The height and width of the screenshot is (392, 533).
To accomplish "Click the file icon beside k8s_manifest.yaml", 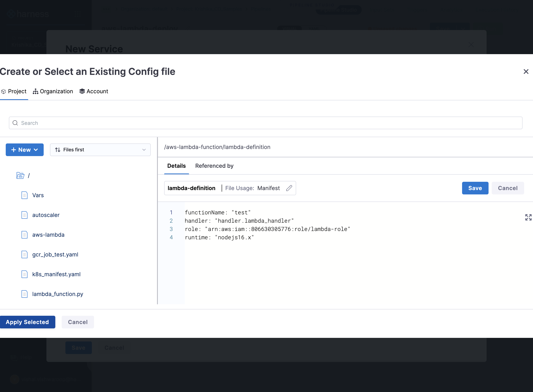I will 24,274.
